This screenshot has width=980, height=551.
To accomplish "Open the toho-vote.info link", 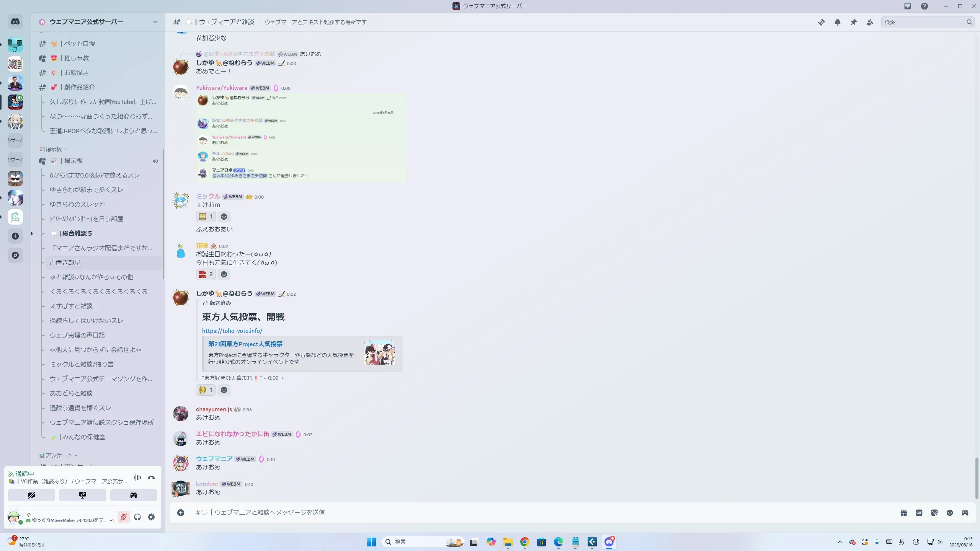I will [x=232, y=331].
